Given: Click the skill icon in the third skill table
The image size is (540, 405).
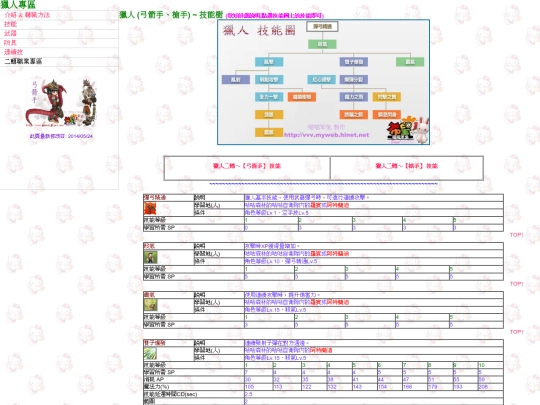Looking at the screenshot, I should click(x=150, y=305).
